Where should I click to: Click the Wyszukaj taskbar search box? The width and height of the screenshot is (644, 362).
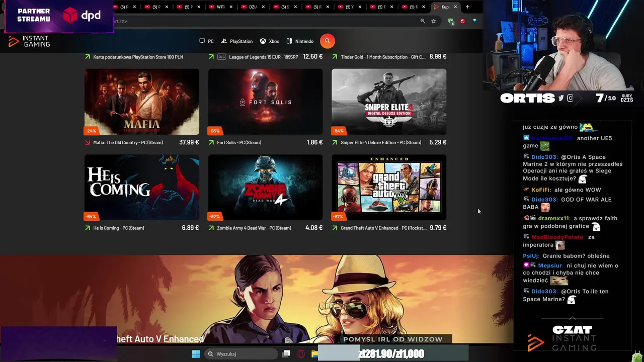click(242, 354)
